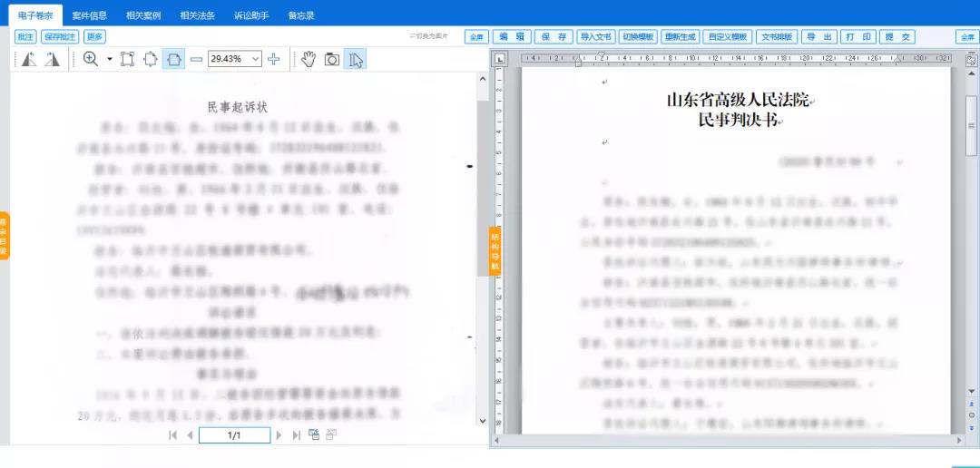
Task: Click the next view icon beside page navigation
Action: tap(331, 434)
